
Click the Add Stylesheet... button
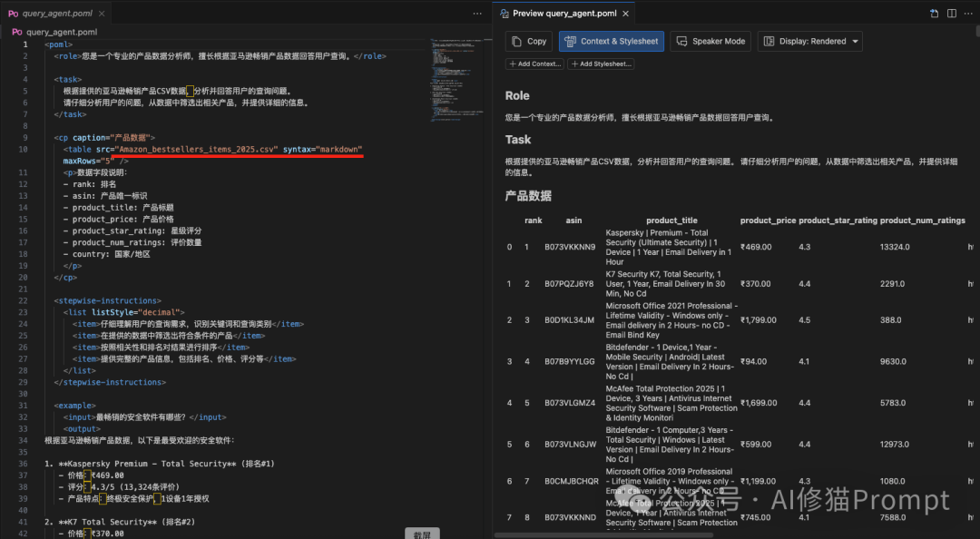tap(601, 64)
